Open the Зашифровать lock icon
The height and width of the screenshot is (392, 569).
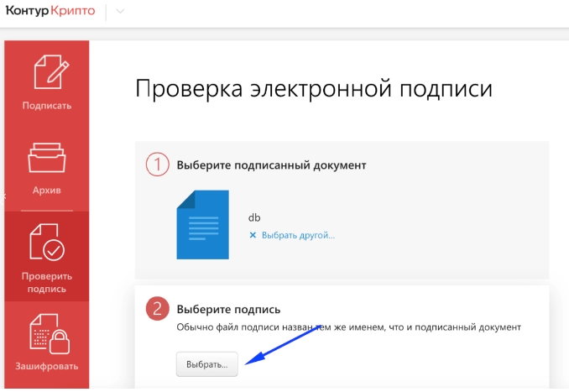(x=50, y=334)
